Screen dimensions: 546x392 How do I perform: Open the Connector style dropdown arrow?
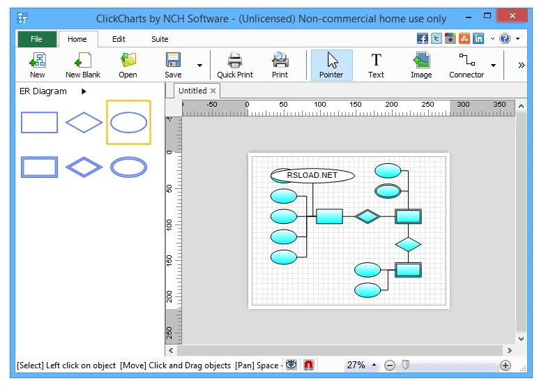click(494, 66)
